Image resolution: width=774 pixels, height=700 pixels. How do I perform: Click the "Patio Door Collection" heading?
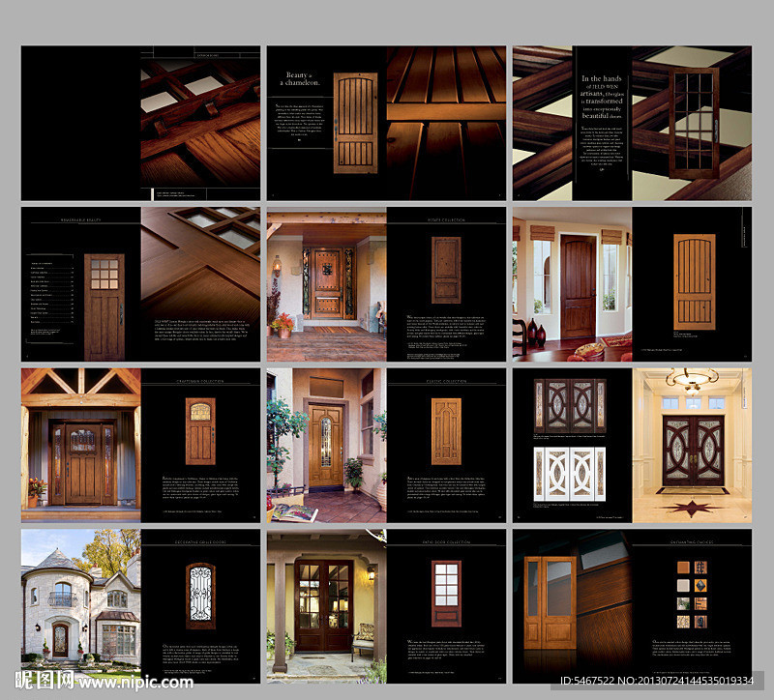[446, 542]
